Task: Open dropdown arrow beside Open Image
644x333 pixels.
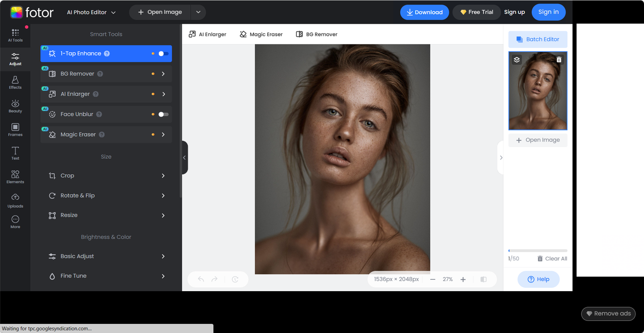Action: click(x=198, y=12)
